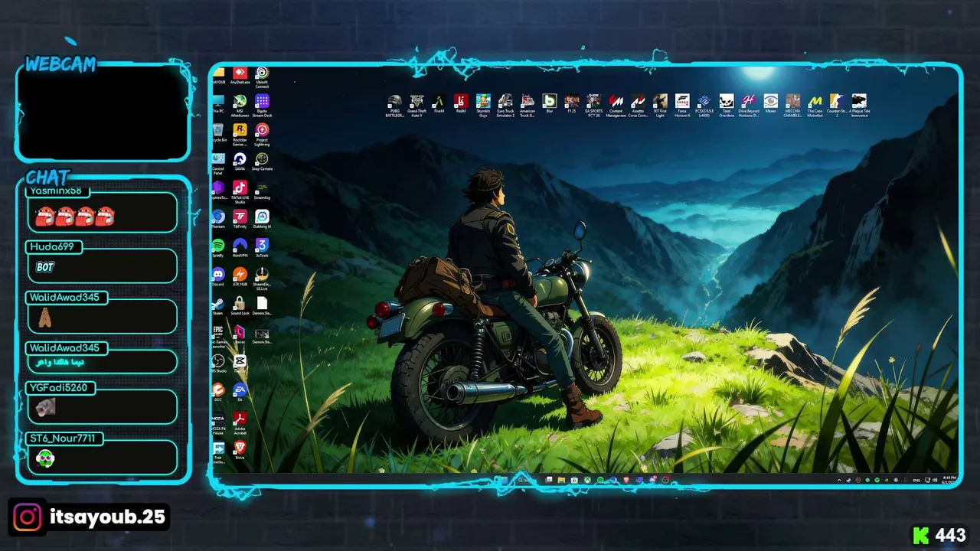Launch the Brave browser shortcut
Viewport: 980px width, 551px height.
click(x=240, y=450)
